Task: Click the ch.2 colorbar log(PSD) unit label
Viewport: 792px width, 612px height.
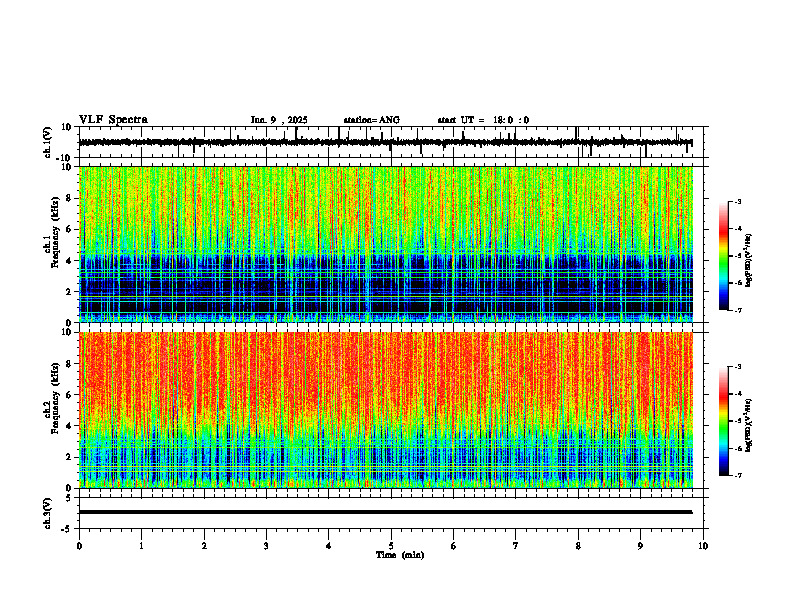Action: [x=749, y=425]
